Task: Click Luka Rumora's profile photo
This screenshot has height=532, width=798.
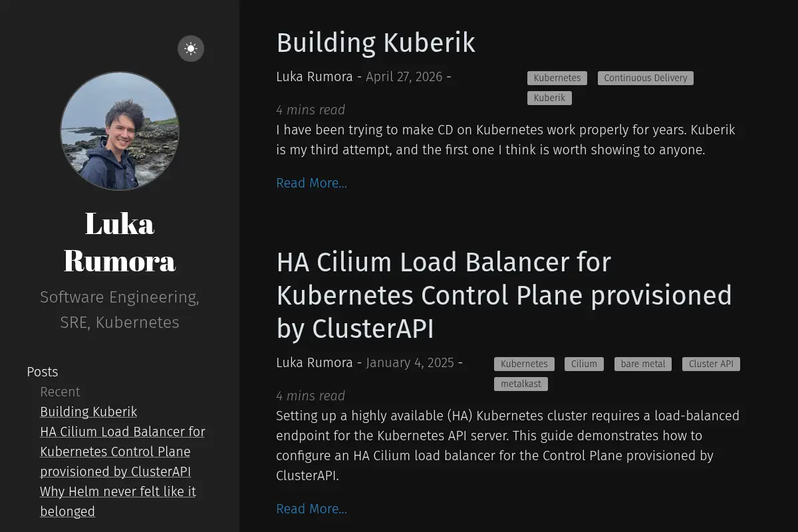Action: pos(120,131)
